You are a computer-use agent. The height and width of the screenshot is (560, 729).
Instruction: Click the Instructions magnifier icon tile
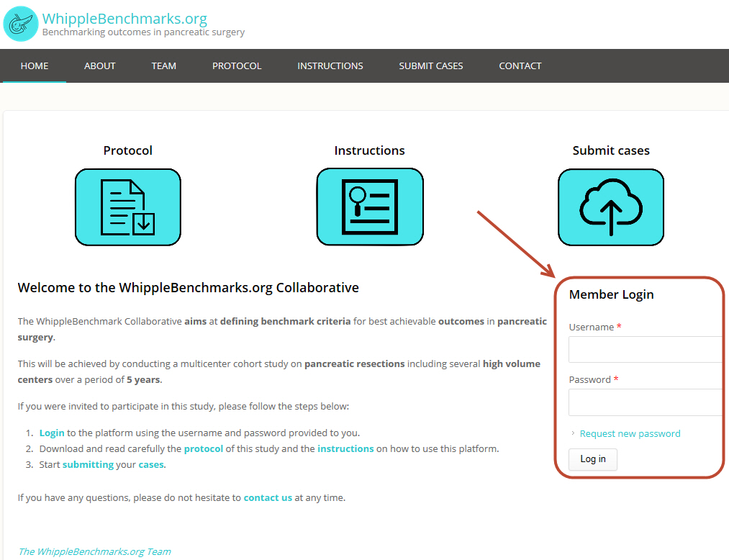tap(370, 207)
